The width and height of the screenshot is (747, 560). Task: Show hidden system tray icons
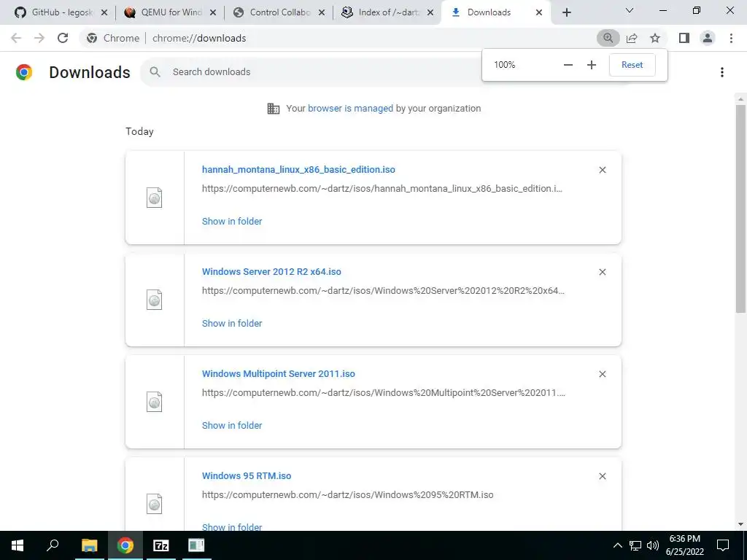pyautogui.click(x=617, y=545)
